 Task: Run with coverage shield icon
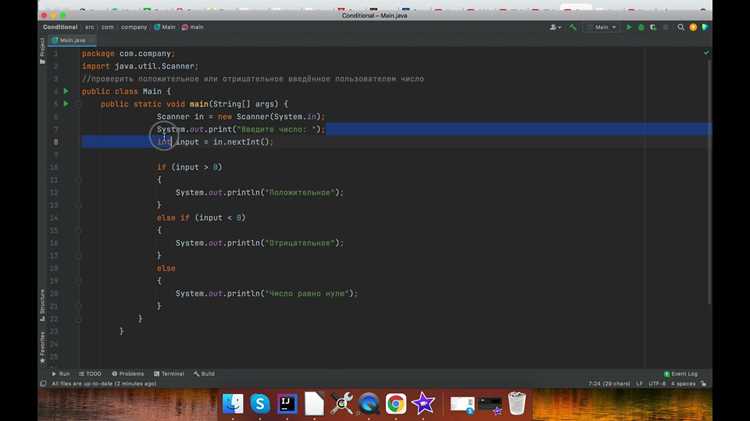point(653,27)
